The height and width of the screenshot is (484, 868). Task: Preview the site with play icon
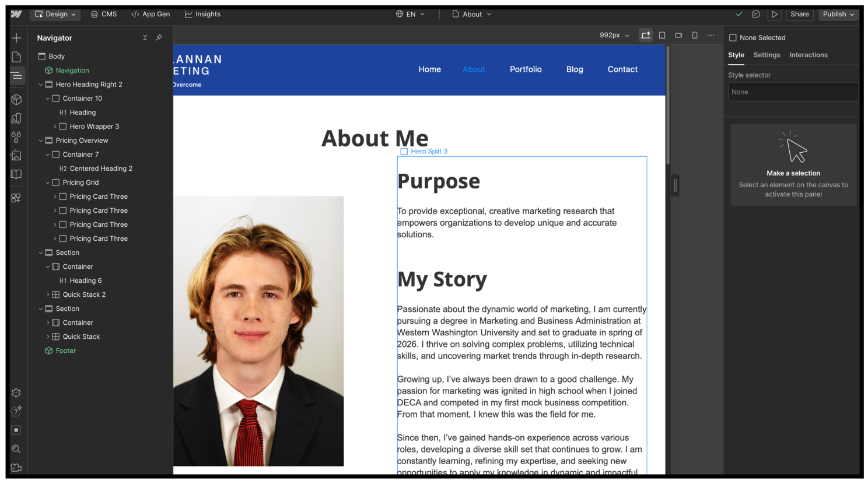point(774,14)
